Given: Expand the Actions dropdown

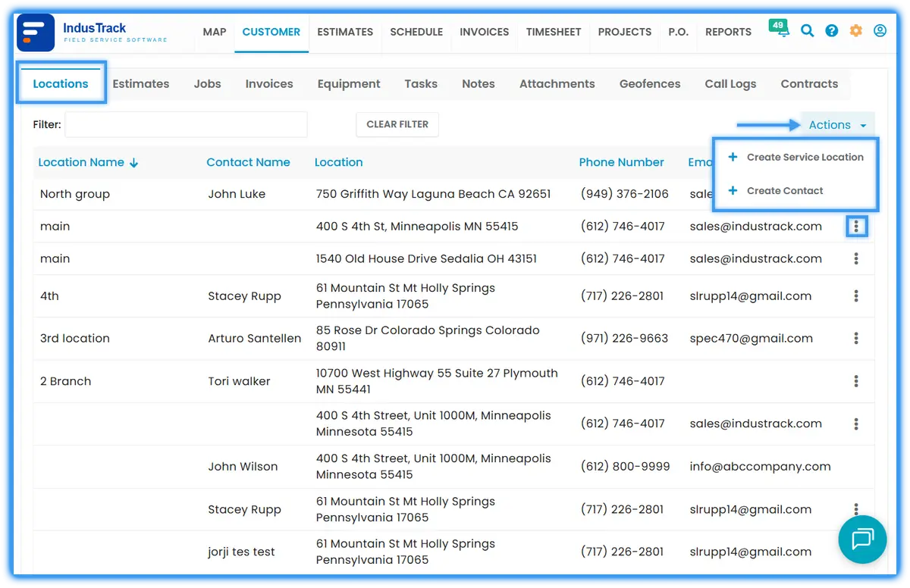Looking at the screenshot, I should 837,125.
